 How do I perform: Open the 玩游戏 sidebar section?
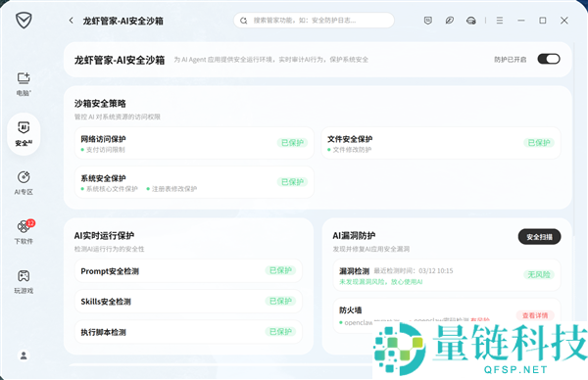(24, 281)
